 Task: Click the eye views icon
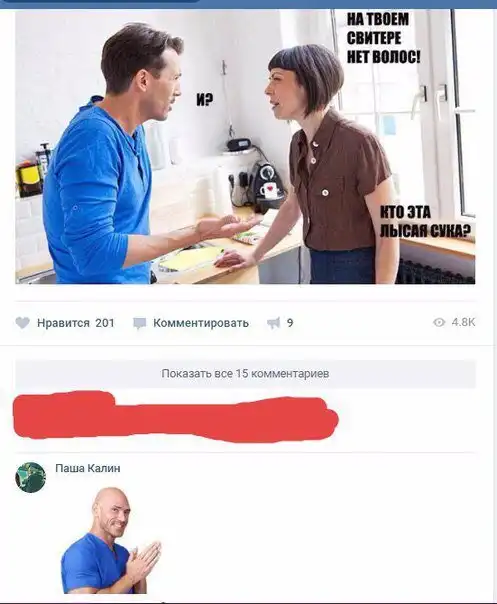coord(439,322)
